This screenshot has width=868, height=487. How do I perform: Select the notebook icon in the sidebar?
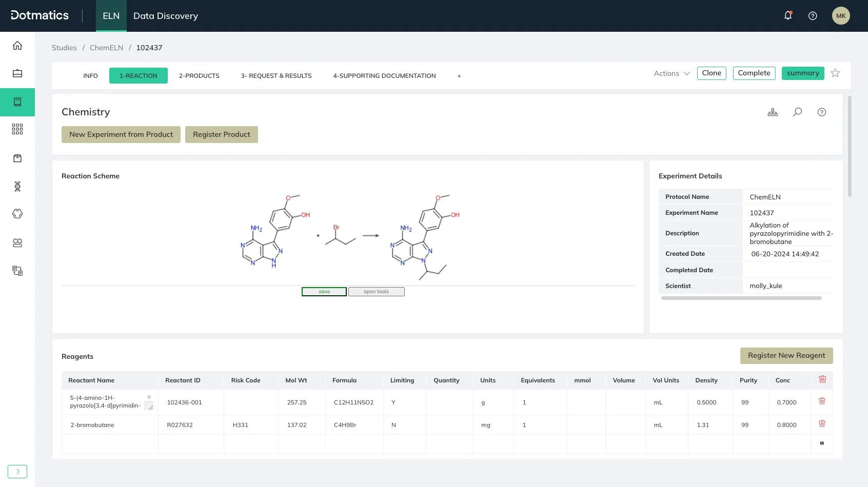tap(17, 102)
